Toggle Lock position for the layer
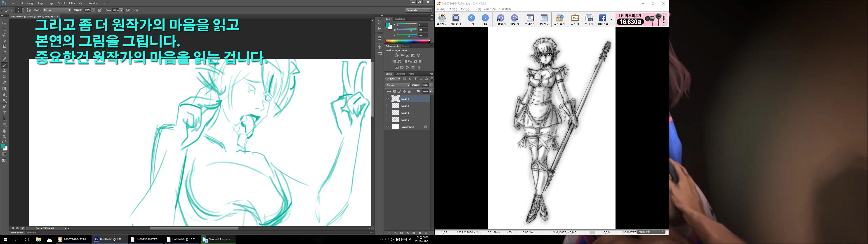Image resolution: width=868 pixels, height=244 pixels. point(404,92)
